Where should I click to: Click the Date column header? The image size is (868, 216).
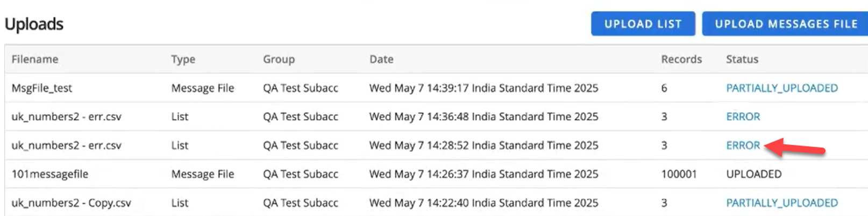(381, 59)
